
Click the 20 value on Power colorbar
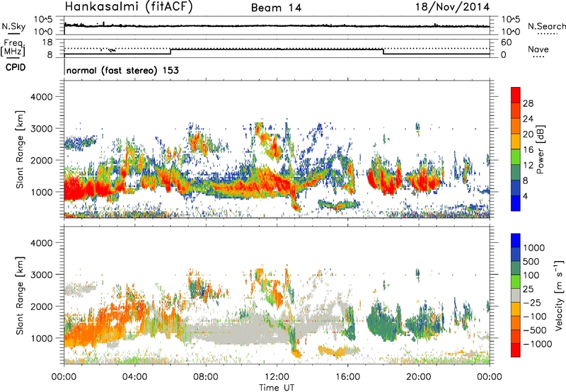tap(528, 134)
